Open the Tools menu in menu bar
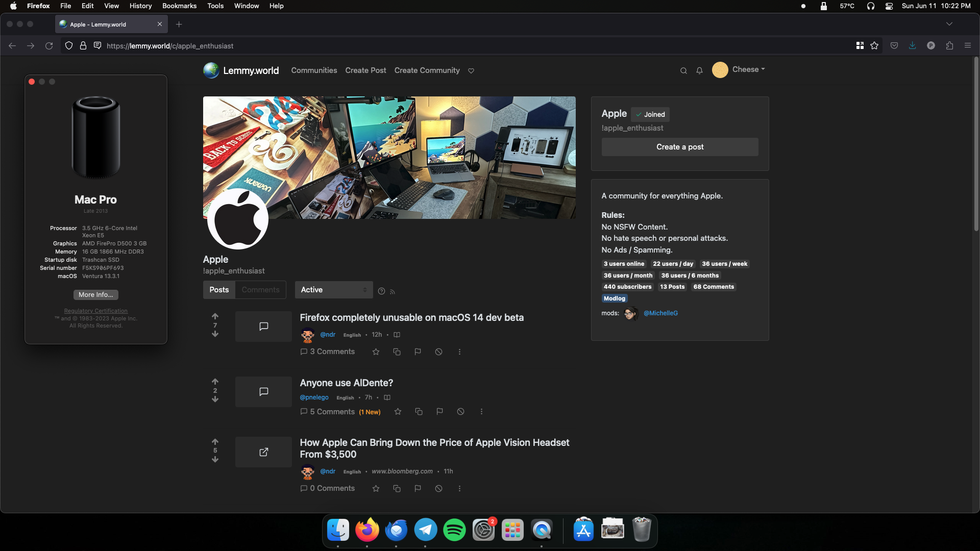The height and width of the screenshot is (551, 980). (215, 6)
